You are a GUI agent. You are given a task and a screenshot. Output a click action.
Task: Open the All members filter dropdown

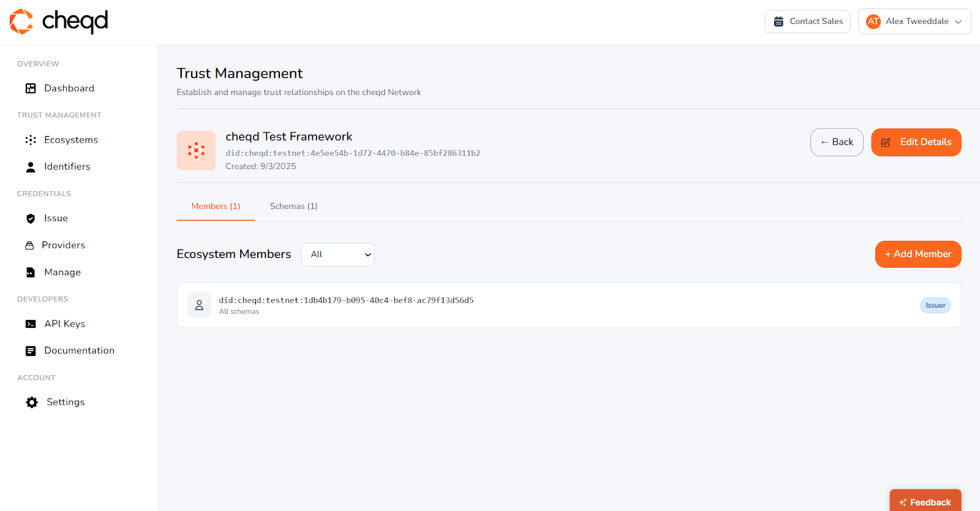(x=337, y=254)
